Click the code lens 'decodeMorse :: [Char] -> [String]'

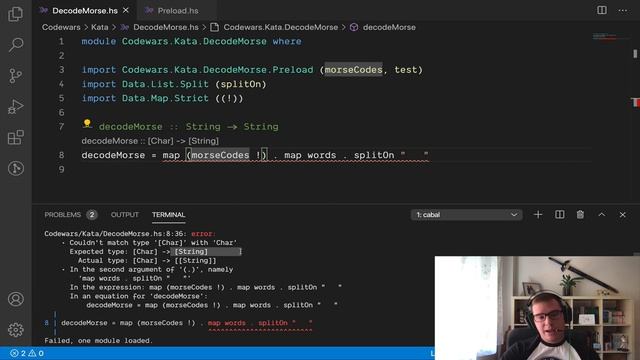(150, 141)
